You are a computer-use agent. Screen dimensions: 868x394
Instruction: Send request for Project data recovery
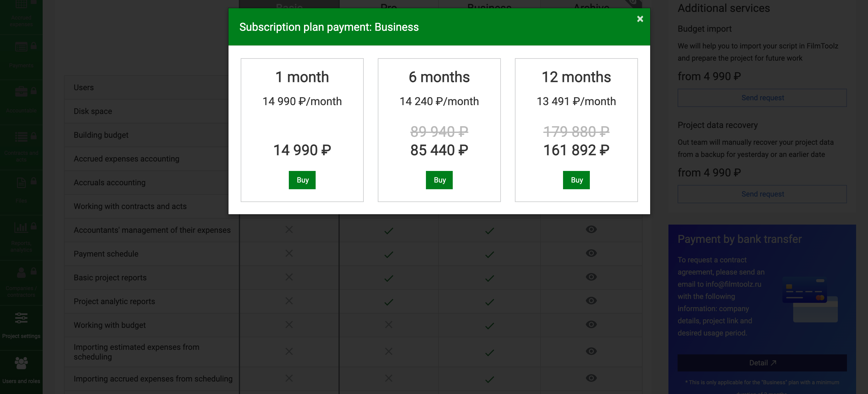(762, 194)
